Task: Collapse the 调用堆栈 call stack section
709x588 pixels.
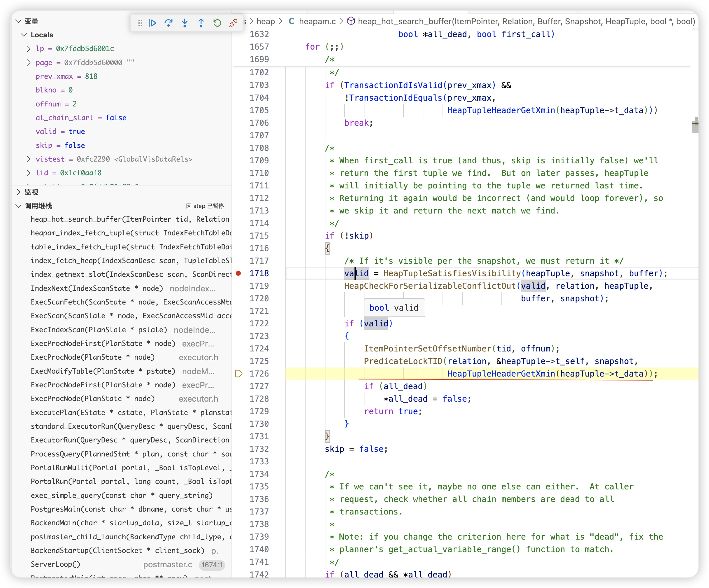Action: click(19, 206)
